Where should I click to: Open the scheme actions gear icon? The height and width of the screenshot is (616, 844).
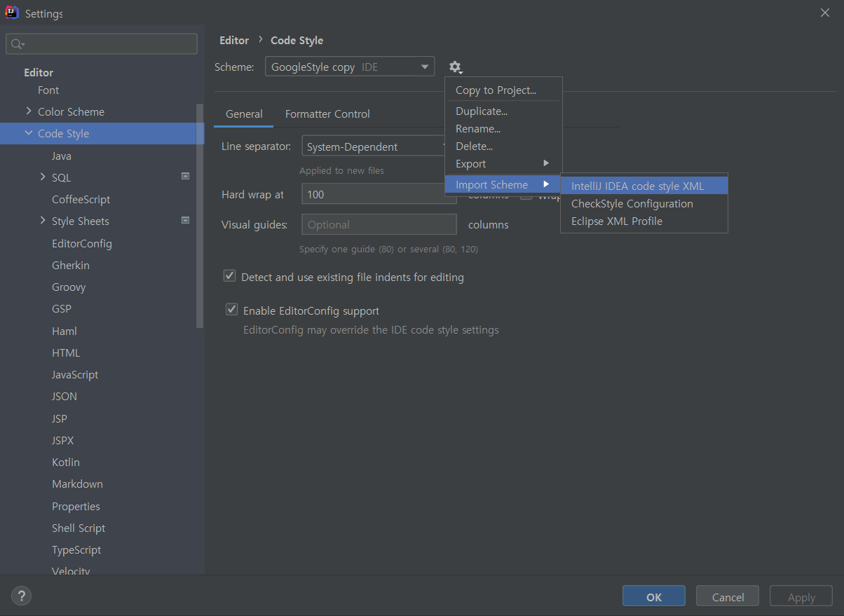(456, 67)
